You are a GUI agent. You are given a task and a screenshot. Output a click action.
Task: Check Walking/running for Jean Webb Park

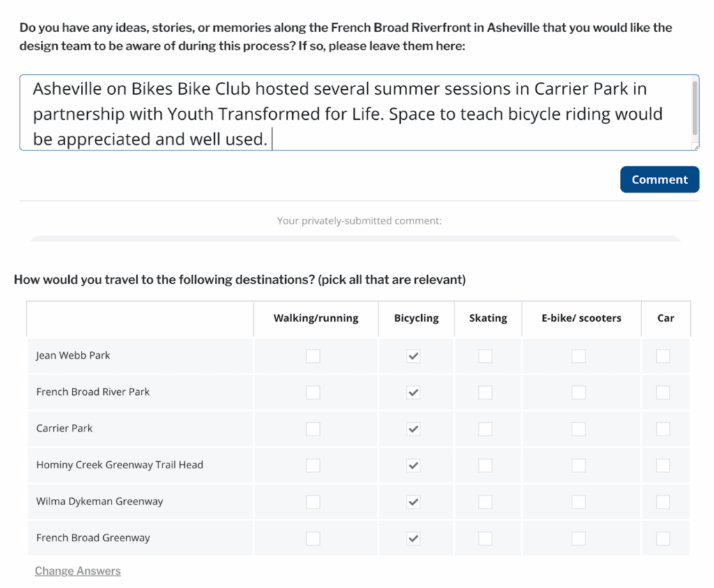pyautogui.click(x=313, y=356)
